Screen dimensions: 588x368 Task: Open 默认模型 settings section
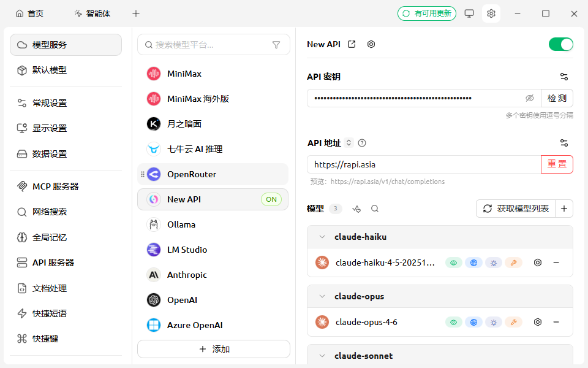[x=66, y=70]
